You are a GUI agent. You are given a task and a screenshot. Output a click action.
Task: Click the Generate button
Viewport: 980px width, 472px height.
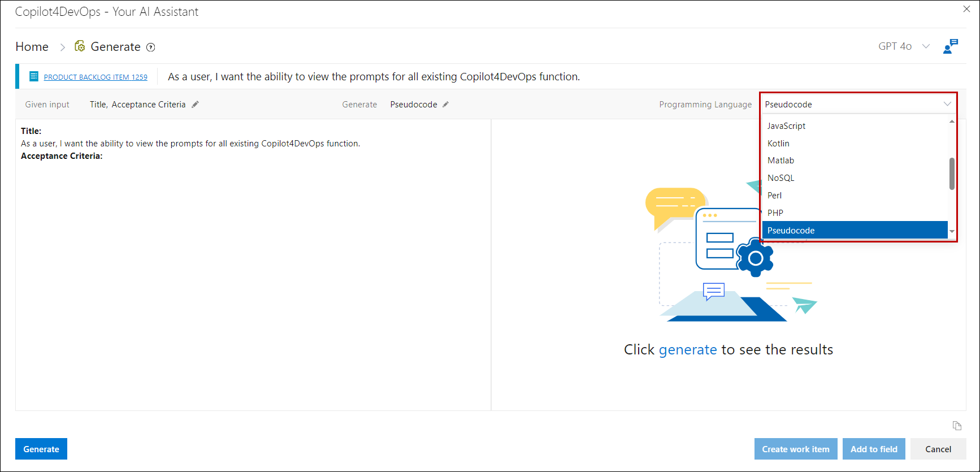[x=41, y=449]
